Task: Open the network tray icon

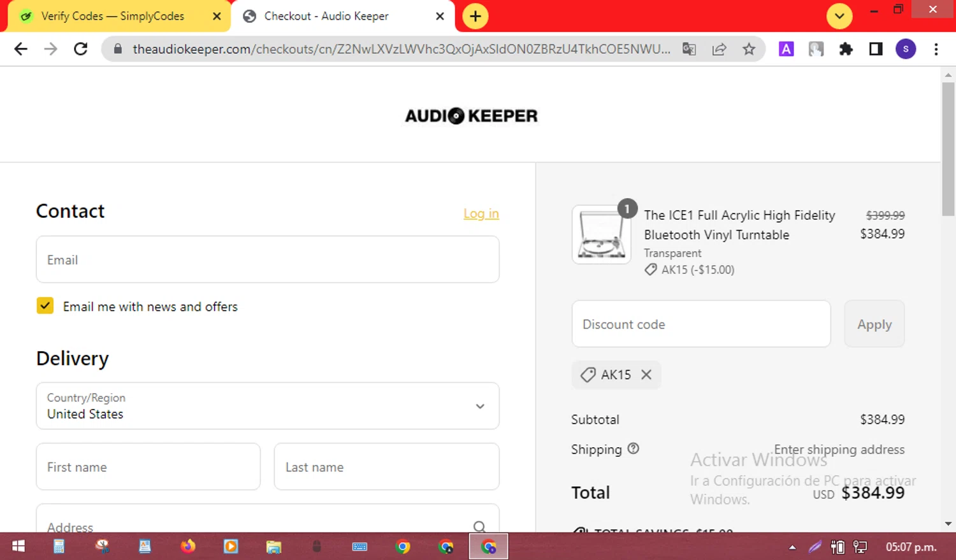Action: point(860,547)
